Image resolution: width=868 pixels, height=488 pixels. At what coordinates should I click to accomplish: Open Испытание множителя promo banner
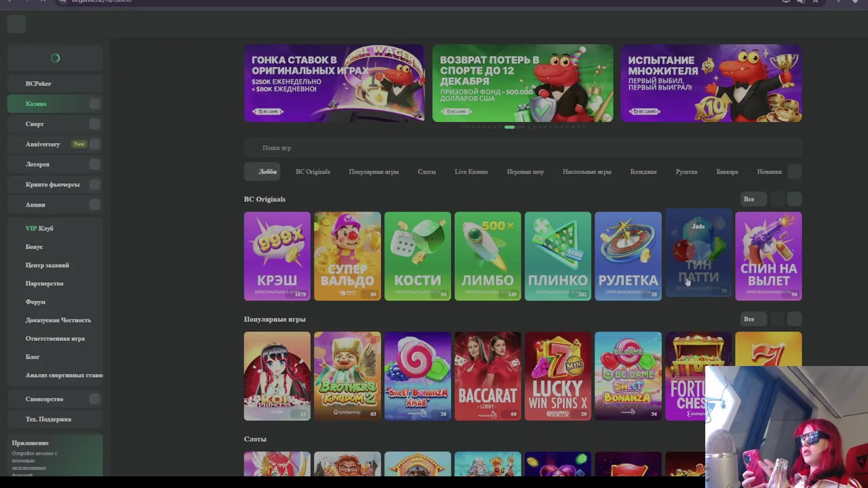[711, 83]
